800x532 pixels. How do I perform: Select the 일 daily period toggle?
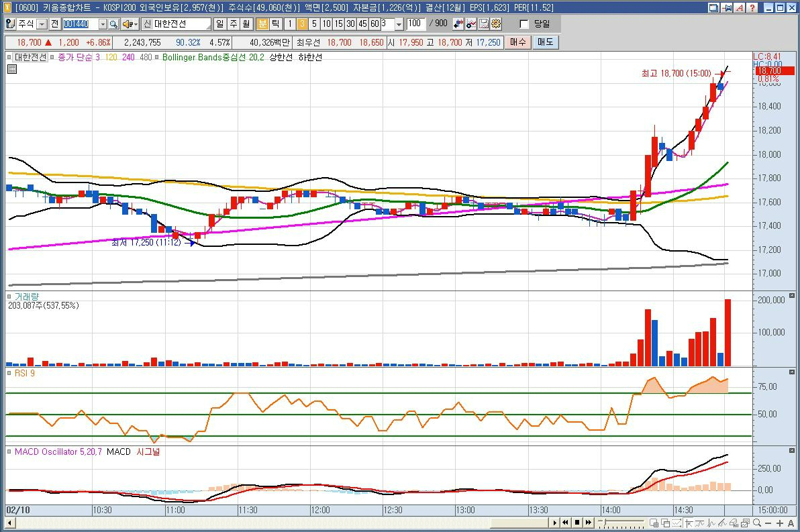click(x=220, y=24)
